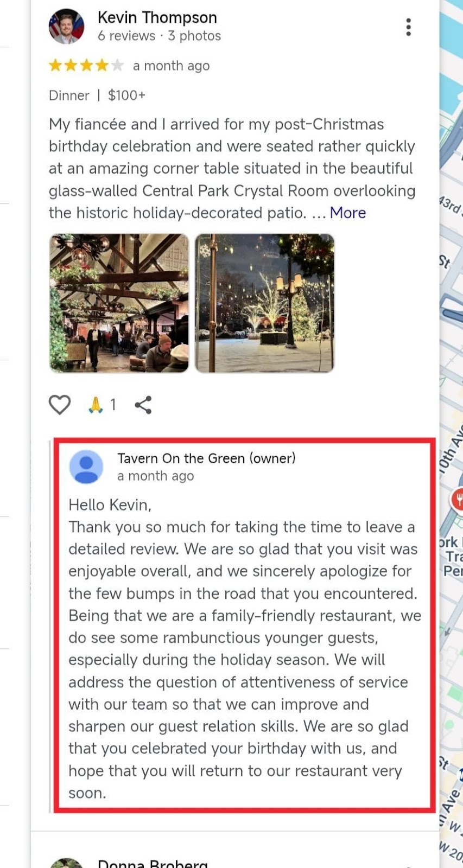Click the Tavern On the Green owner avatar
The image size is (463, 868).
86,467
